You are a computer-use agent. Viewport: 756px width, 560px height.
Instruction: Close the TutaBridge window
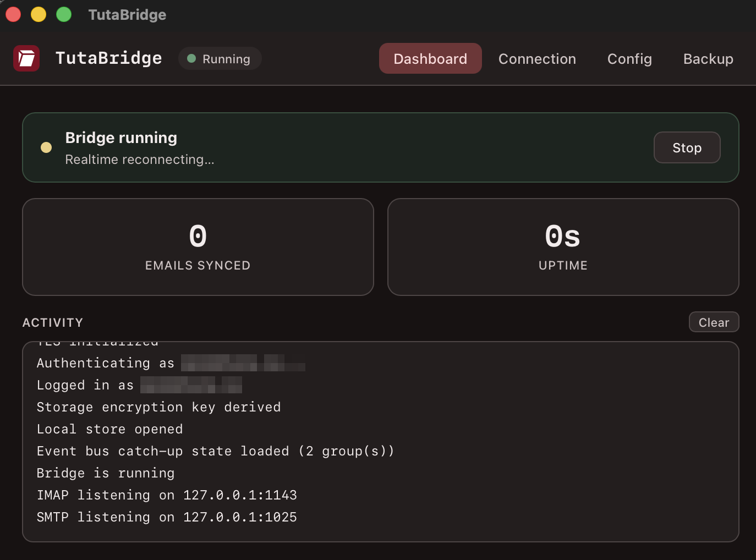tap(13, 14)
